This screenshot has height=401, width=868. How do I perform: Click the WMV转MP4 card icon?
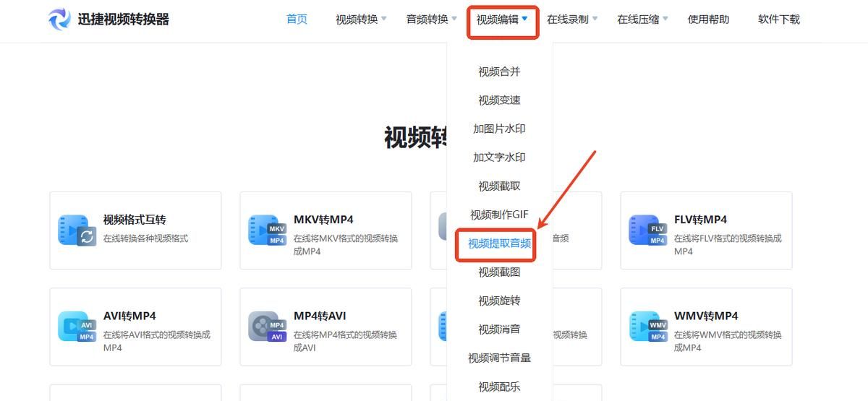coord(648,327)
